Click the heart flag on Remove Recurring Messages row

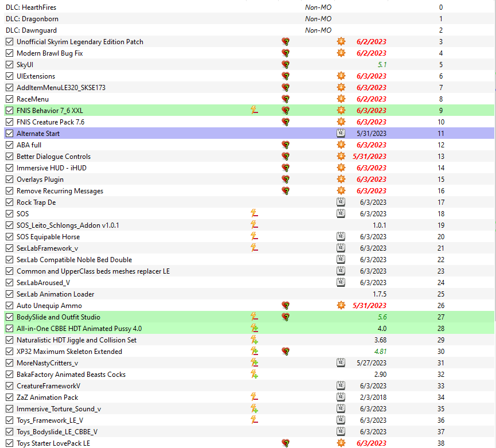[286, 191]
